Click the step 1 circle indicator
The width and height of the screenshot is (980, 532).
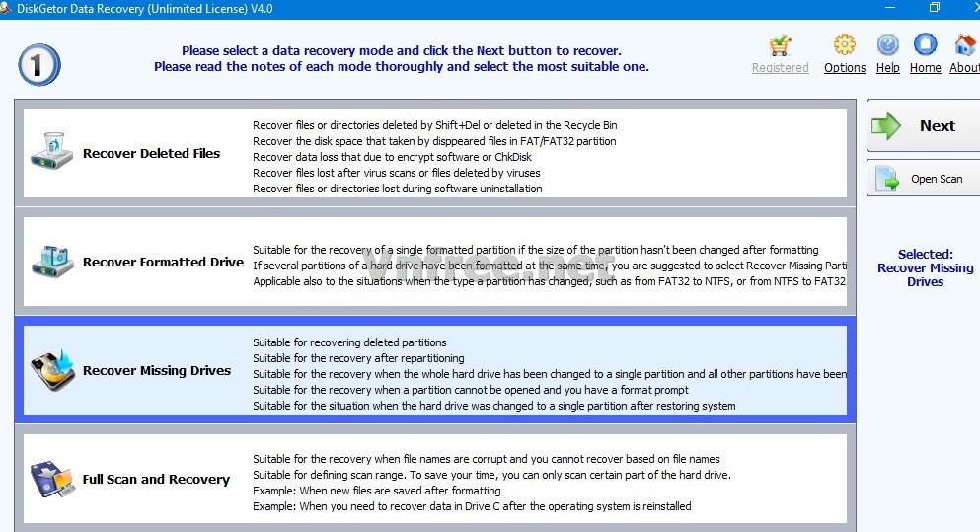pyautogui.click(x=39, y=65)
